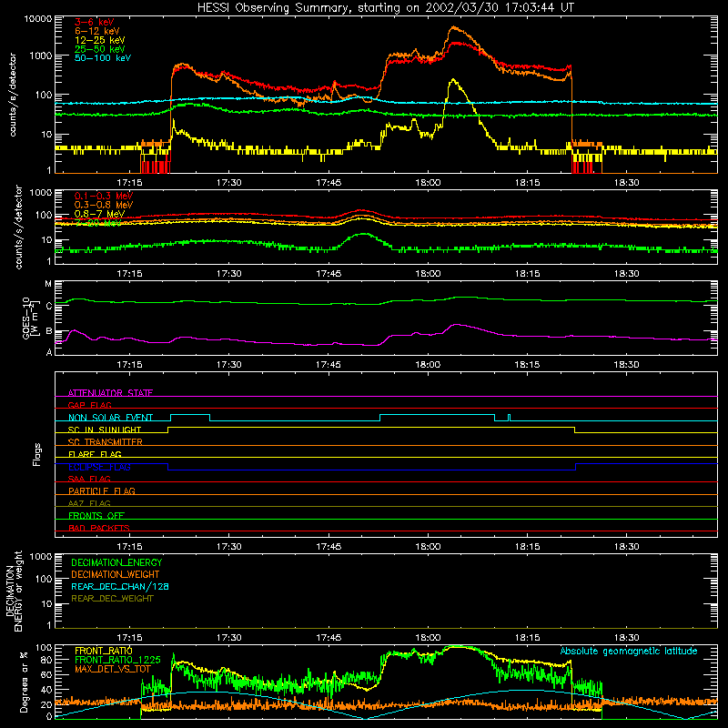Select the ECLIPSE_FLAG label

[99, 467]
